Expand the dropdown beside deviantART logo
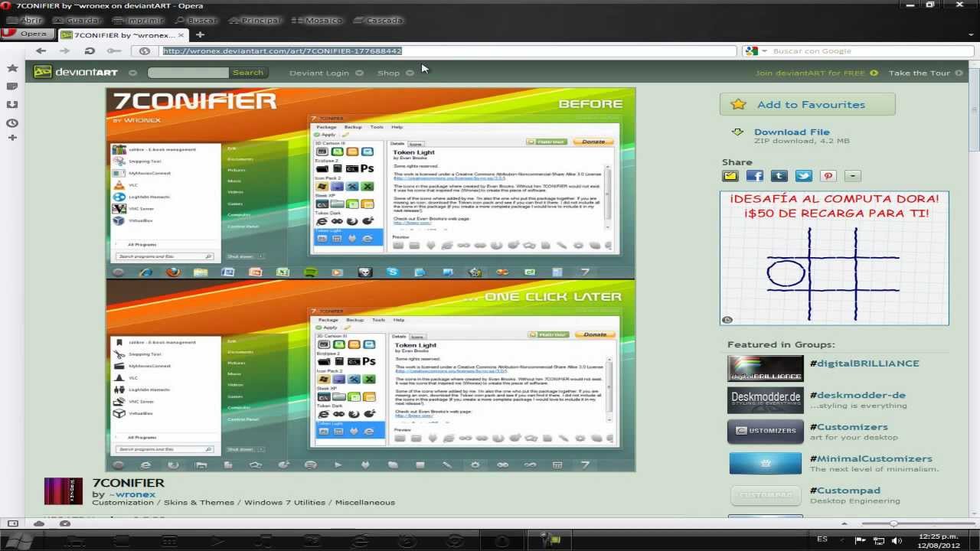The width and height of the screenshot is (980, 551). tap(132, 73)
